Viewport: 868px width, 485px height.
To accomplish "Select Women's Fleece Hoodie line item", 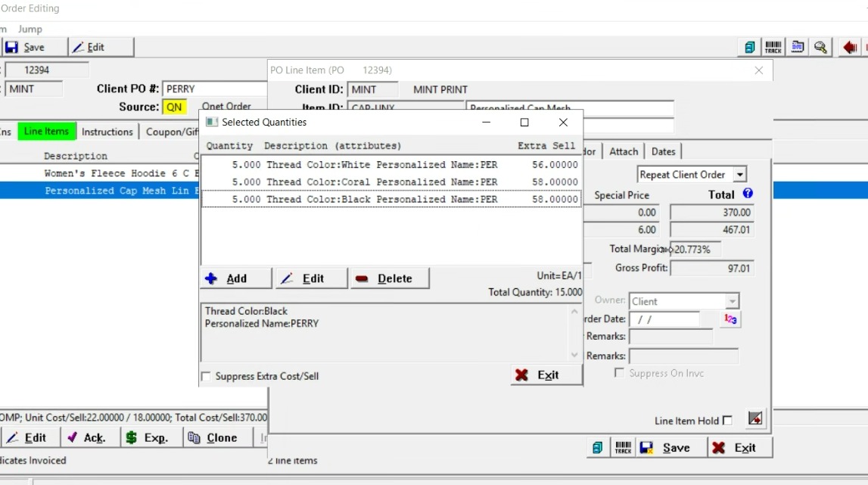I will pos(100,173).
